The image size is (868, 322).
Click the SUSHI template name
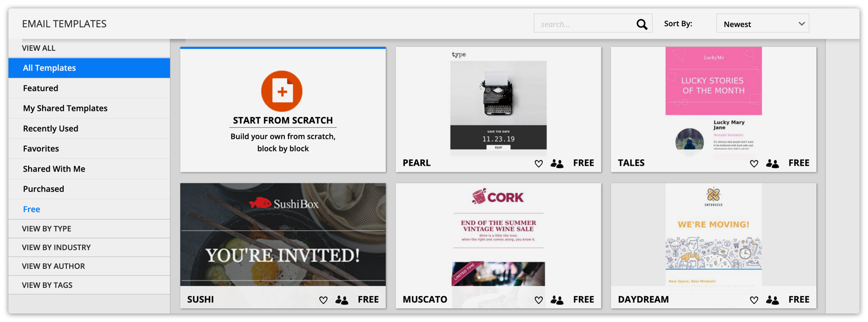201,299
